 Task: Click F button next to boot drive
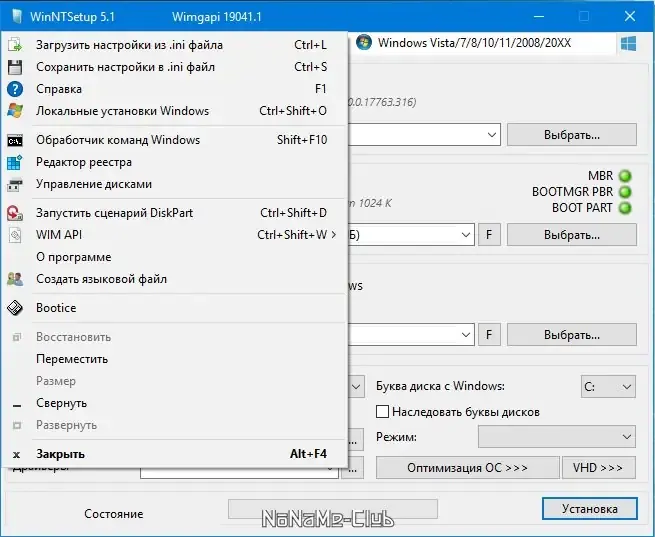pos(489,235)
